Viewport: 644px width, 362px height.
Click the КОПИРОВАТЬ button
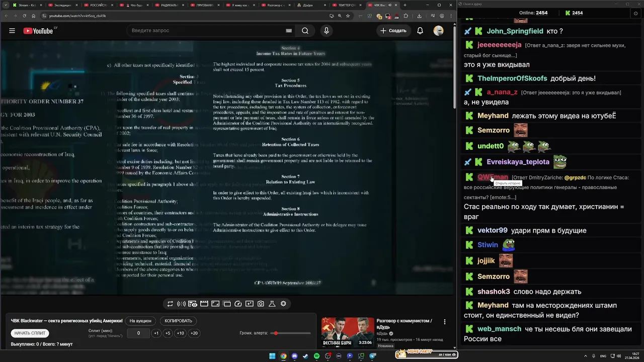click(179, 321)
